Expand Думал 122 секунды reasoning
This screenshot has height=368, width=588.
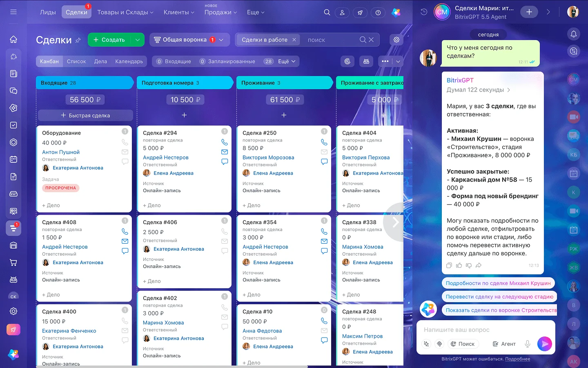[479, 90]
